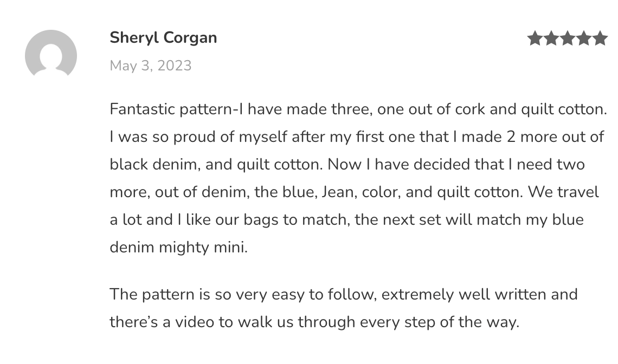Click the line starting "I was so proud"
This screenshot has height=364, width=618.
pyautogui.click(x=357, y=137)
